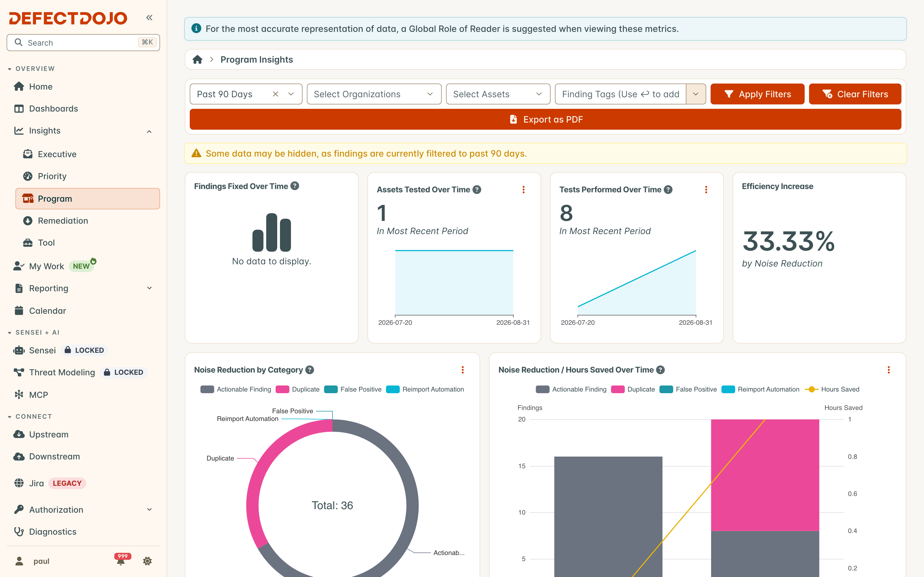The height and width of the screenshot is (577, 924).
Task: Open help icon for Findings Fixed Over Time
Action: click(295, 186)
